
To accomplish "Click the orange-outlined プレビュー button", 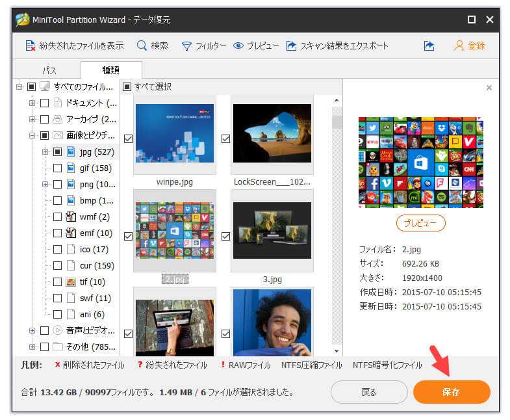I will (x=420, y=223).
